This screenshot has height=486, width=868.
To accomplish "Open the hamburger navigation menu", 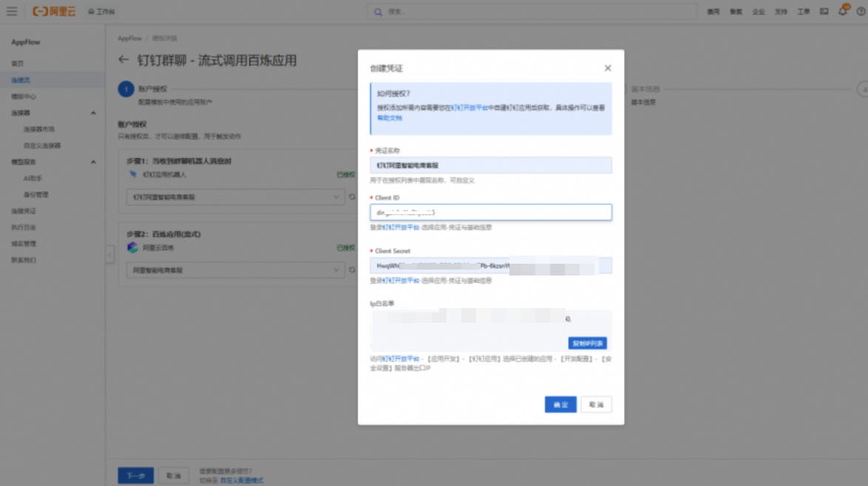I will pyautogui.click(x=12, y=11).
